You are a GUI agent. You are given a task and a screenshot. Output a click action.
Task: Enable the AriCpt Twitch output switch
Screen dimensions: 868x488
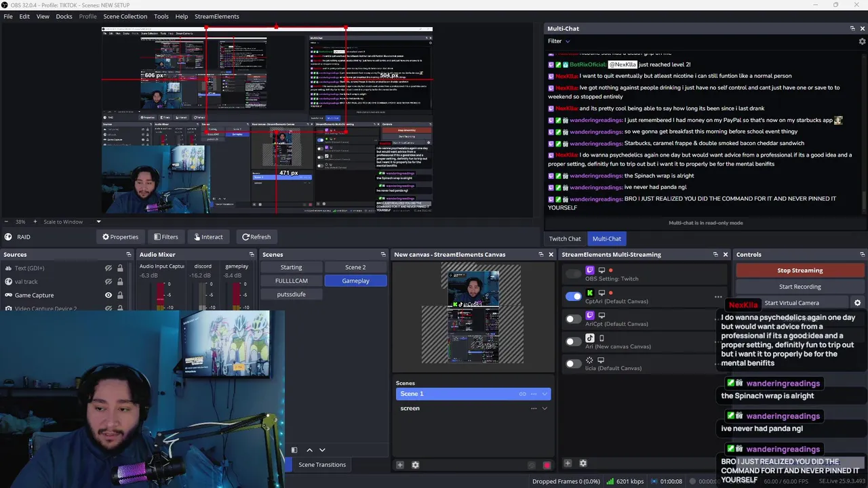click(574, 319)
